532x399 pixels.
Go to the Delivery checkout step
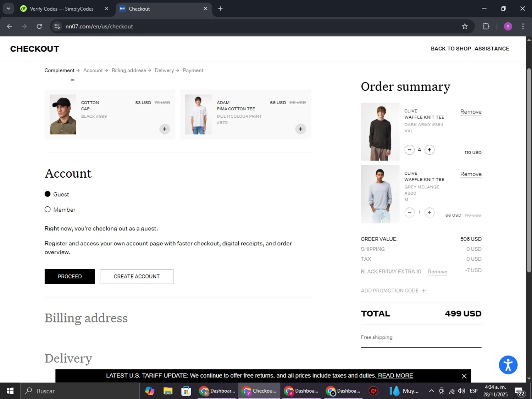pyautogui.click(x=164, y=70)
